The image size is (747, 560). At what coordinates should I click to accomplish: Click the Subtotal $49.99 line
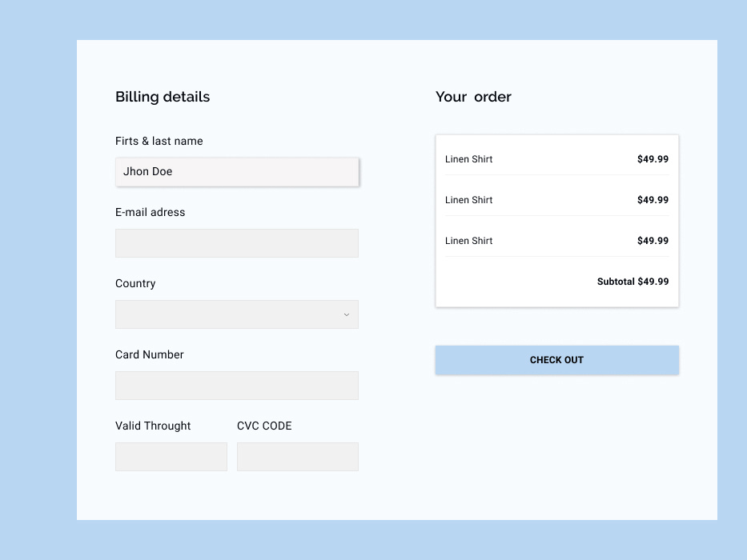click(x=633, y=282)
